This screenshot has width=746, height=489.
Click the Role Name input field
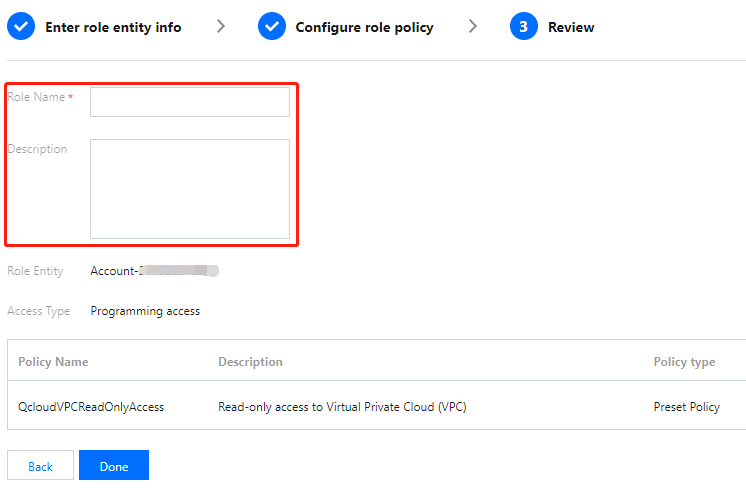[190, 102]
